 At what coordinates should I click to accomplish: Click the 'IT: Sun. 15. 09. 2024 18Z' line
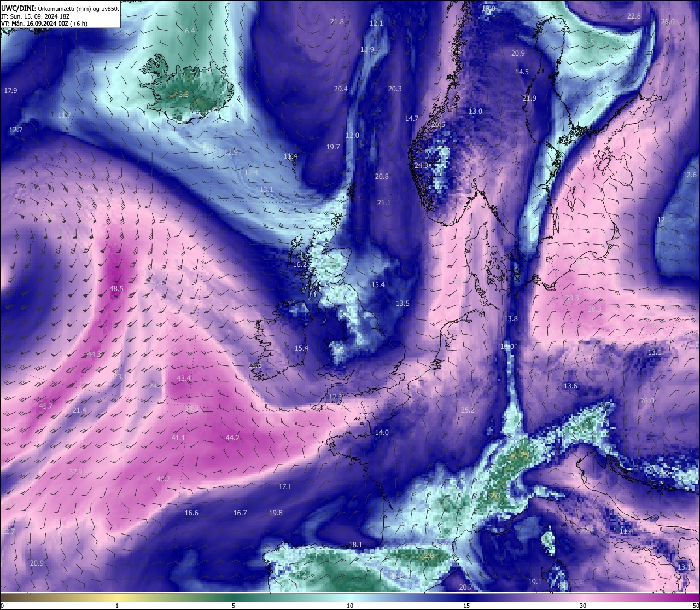(36, 16)
